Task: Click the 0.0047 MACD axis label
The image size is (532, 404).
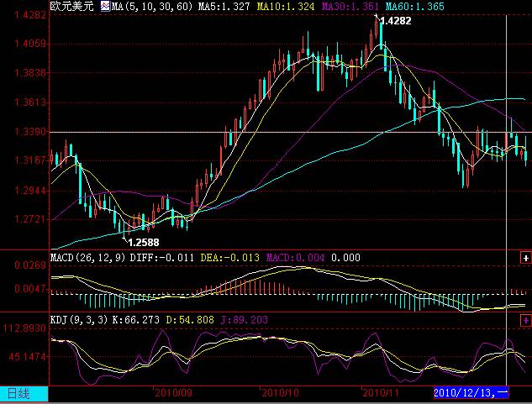Action: (30, 289)
